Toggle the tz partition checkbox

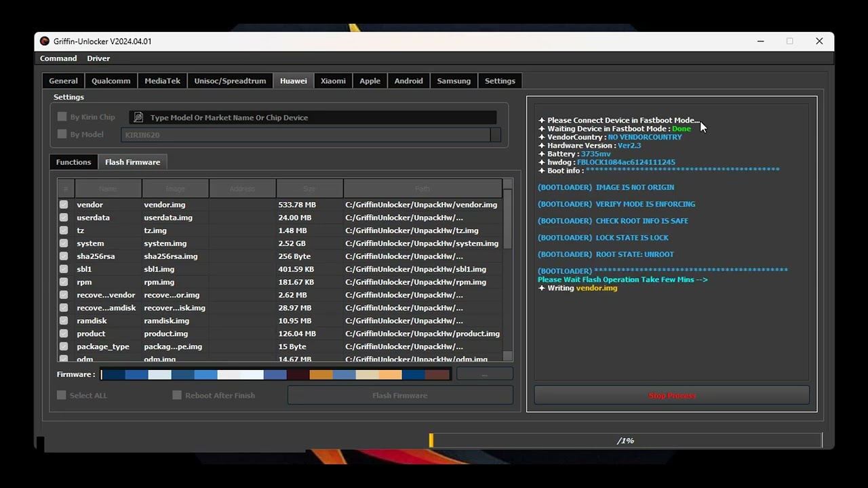point(64,230)
